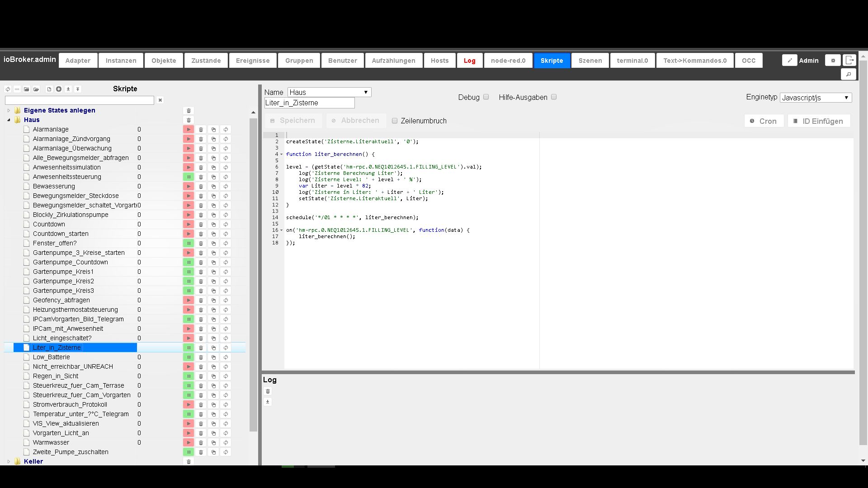Open the Szenen tab
Screen dimensions: 868x488
pos(590,61)
